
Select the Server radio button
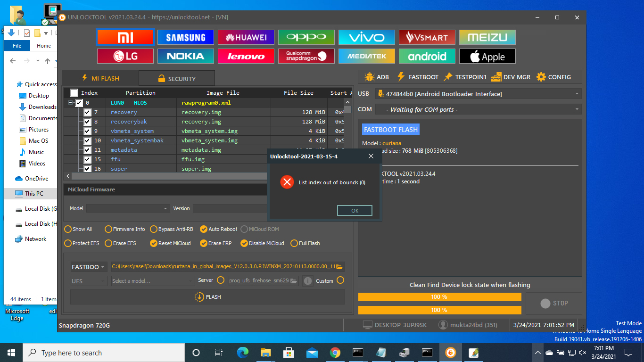[x=220, y=280]
